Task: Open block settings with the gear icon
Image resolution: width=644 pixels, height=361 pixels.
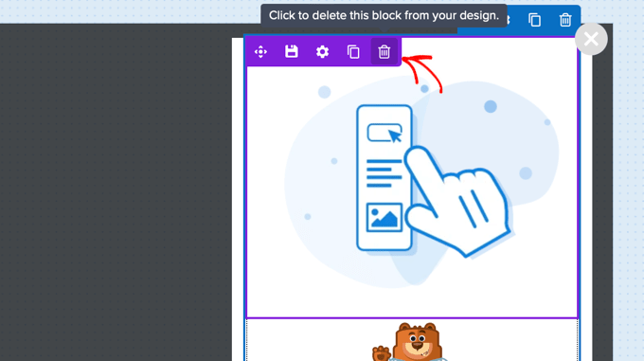Action: [x=322, y=52]
